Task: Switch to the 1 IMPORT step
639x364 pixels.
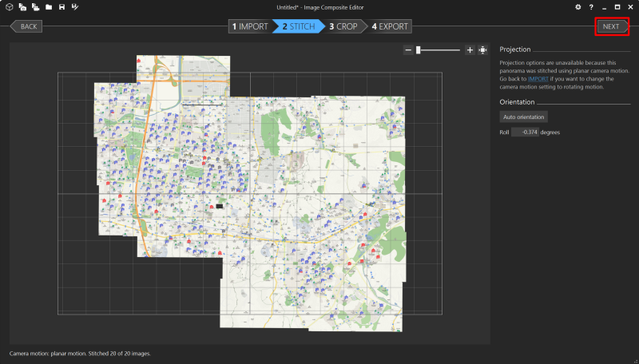Action: coord(250,26)
